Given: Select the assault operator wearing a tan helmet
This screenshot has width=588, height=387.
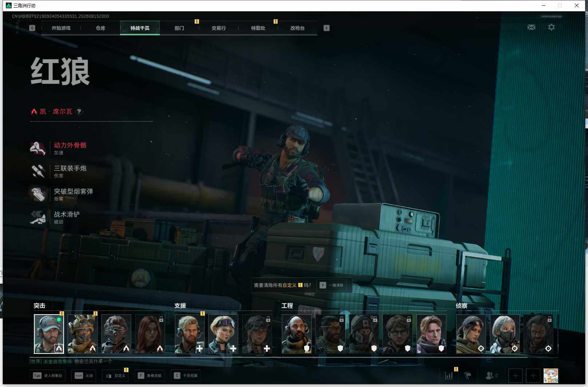Looking at the screenshot, I should point(82,334).
